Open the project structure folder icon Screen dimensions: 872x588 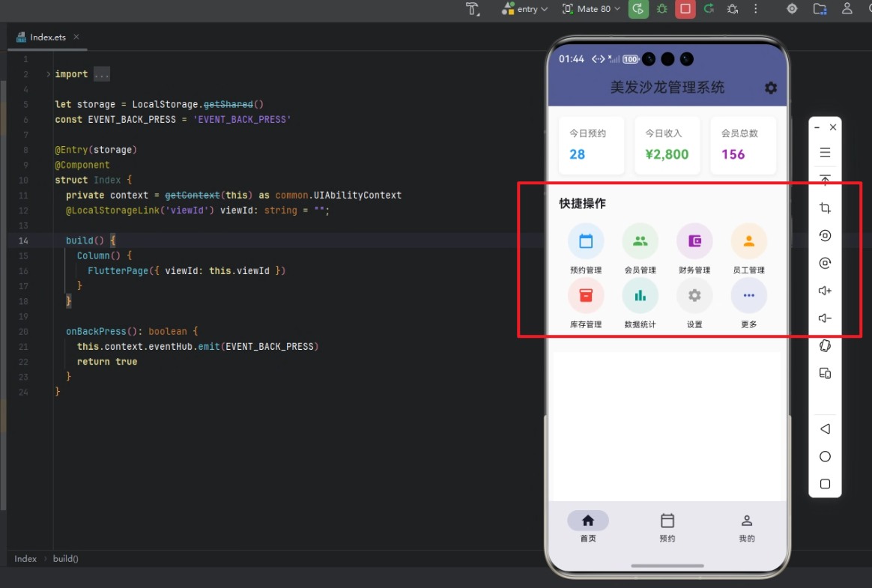[x=820, y=9]
